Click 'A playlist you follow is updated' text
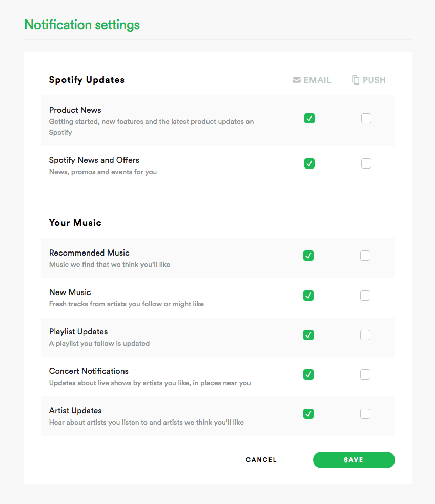The height and width of the screenshot is (504, 435). pyautogui.click(x=99, y=344)
